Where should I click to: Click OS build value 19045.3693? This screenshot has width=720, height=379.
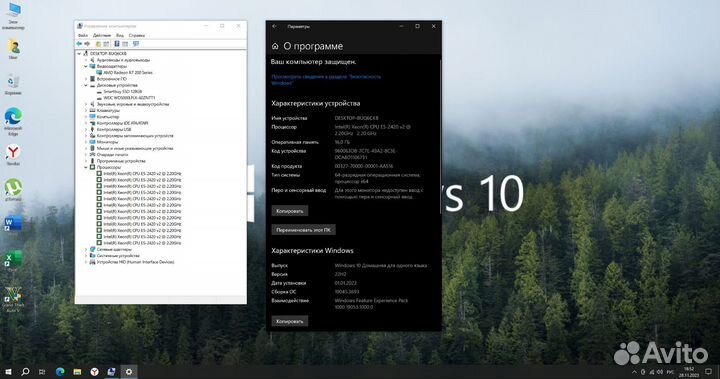(x=347, y=292)
